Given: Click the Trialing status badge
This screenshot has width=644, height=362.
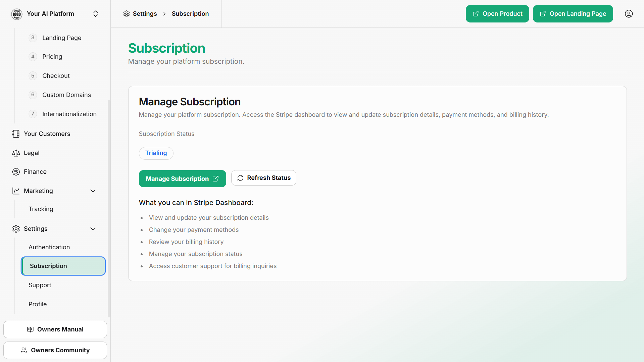Looking at the screenshot, I should pos(156,153).
